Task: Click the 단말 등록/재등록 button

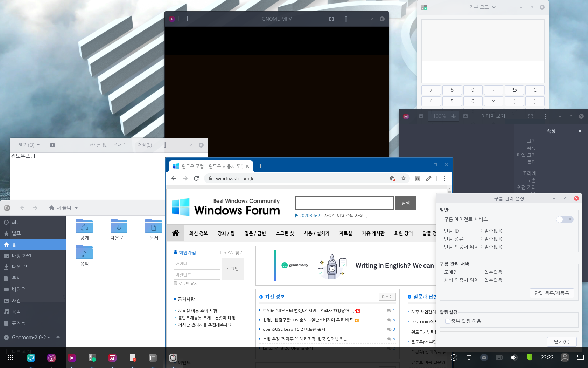Action: point(552,293)
